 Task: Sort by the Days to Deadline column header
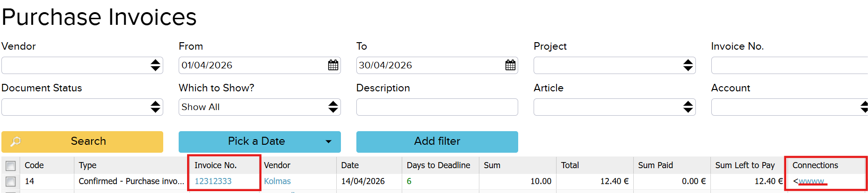pos(438,165)
